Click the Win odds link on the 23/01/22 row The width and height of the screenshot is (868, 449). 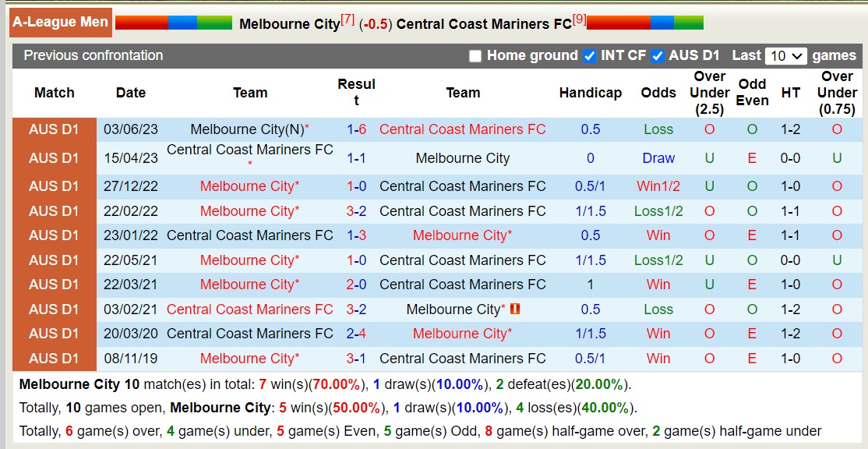click(658, 235)
